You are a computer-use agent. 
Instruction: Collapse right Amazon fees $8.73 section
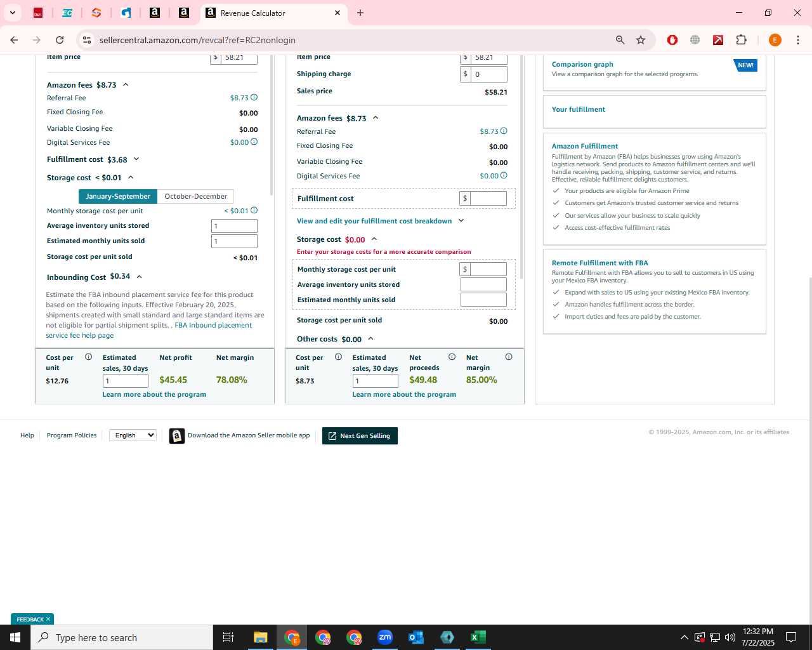tap(376, 118)
